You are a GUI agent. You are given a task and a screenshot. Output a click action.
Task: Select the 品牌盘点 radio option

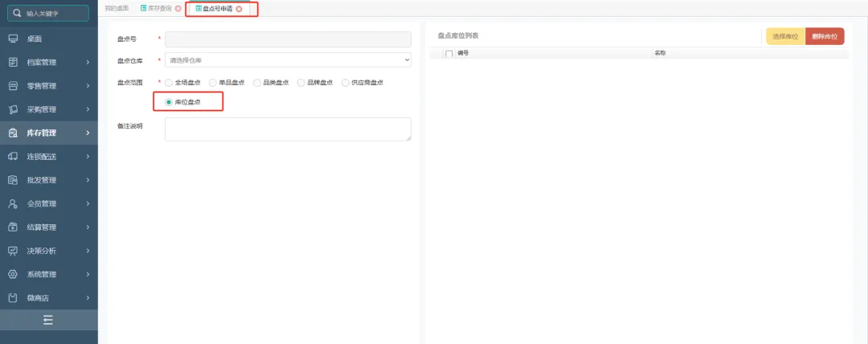coord(301,83)
